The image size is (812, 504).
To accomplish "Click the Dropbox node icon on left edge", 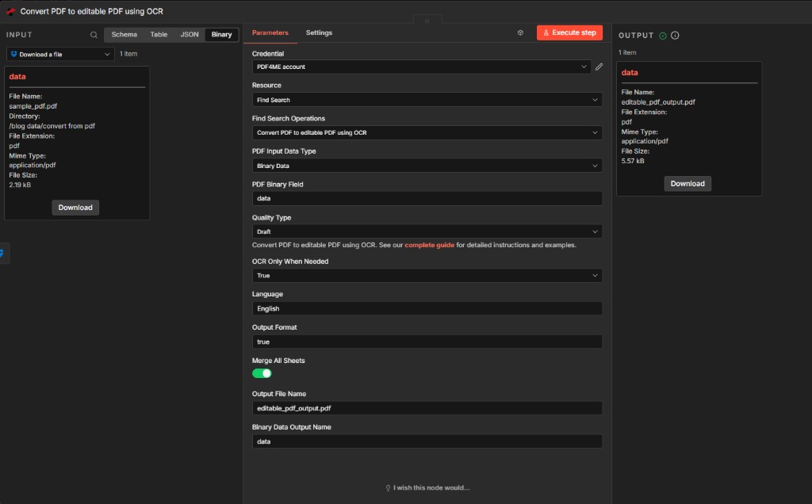I will click(x=2, y=254).
